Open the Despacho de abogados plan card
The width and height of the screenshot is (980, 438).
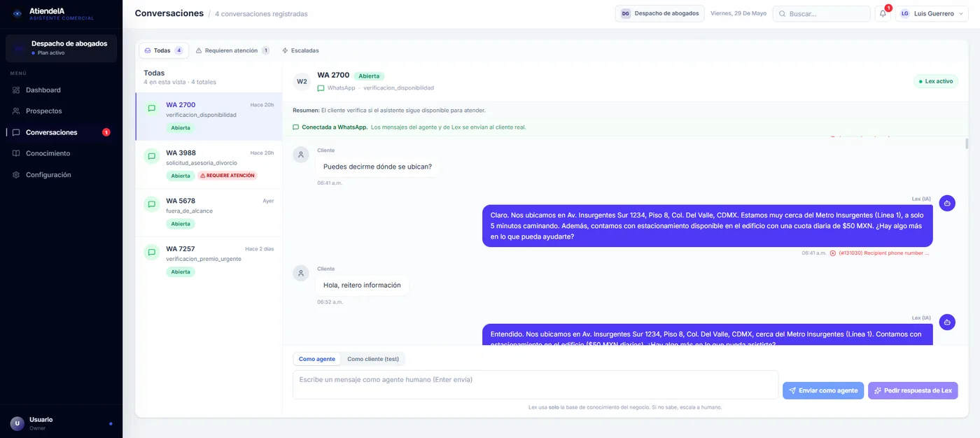[x=61, y=48]
